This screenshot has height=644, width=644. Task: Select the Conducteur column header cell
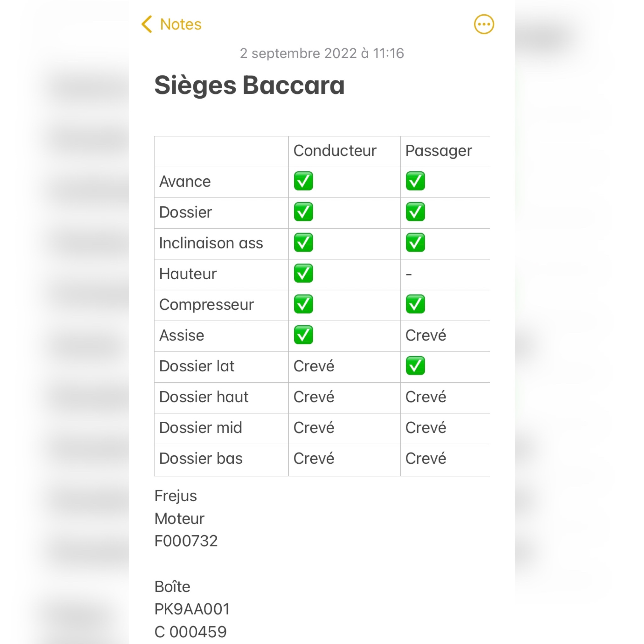point(335,151)
